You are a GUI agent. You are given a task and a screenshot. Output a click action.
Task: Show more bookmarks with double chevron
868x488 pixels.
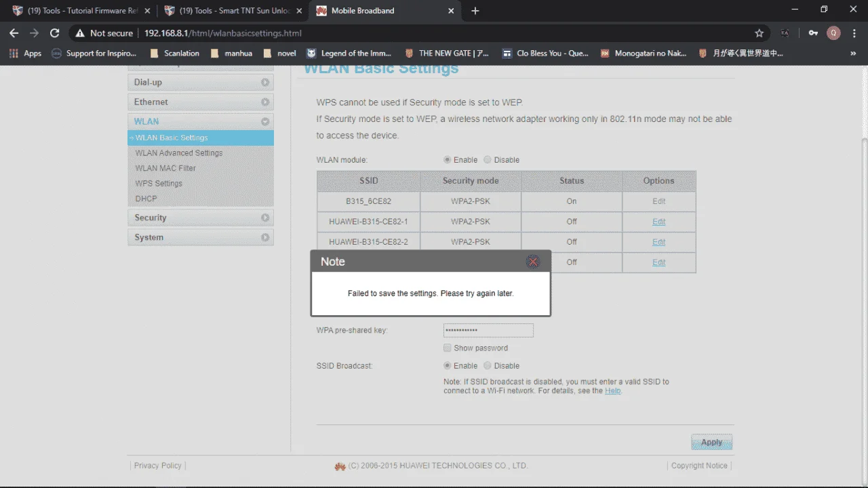854,53
